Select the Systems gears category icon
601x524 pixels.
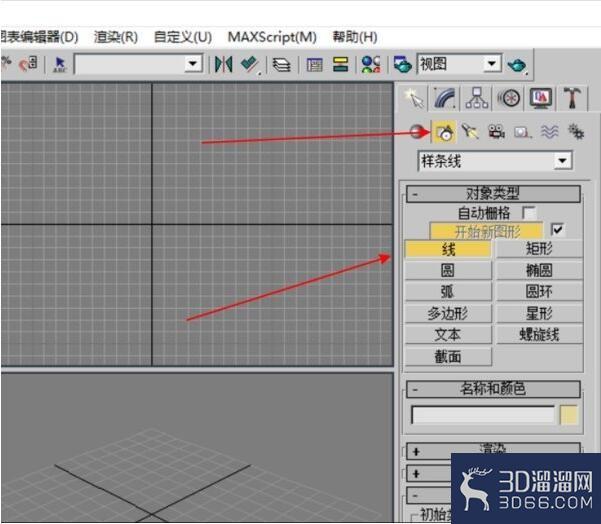(x=576, y=132)
